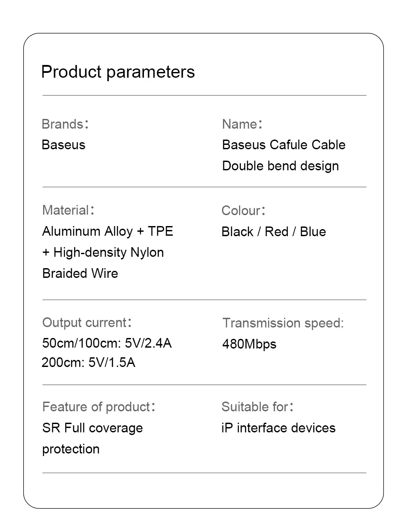This screenshot has width=408, height=532.
Task: Click Black / Red / Blue value
Action: (x=274, y=232)
